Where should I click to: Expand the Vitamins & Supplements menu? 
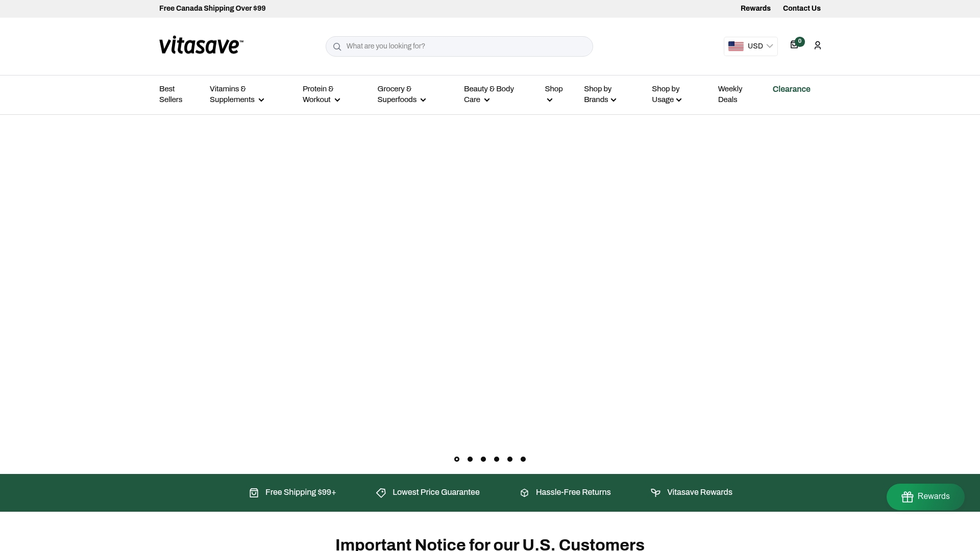236,94
